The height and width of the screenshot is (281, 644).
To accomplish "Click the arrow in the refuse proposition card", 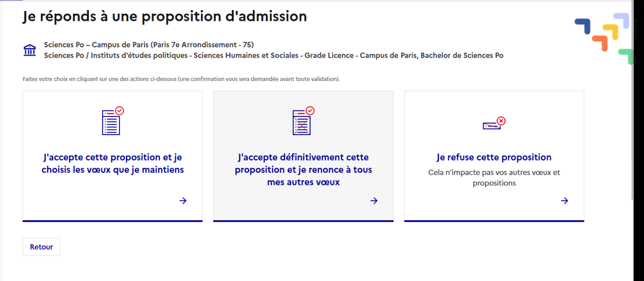I will click(x=565, y=201).
